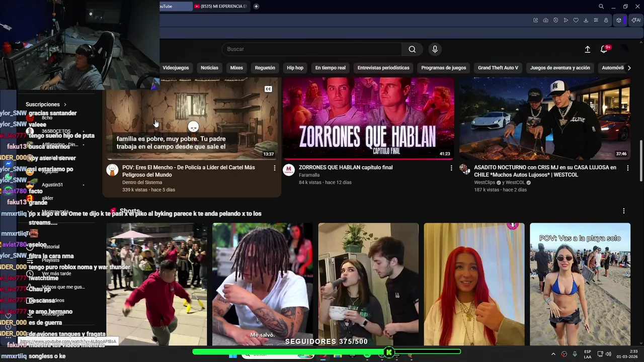644x362 pixels.
Task: Open the Shorts section options menu
Action: point(624,211)
